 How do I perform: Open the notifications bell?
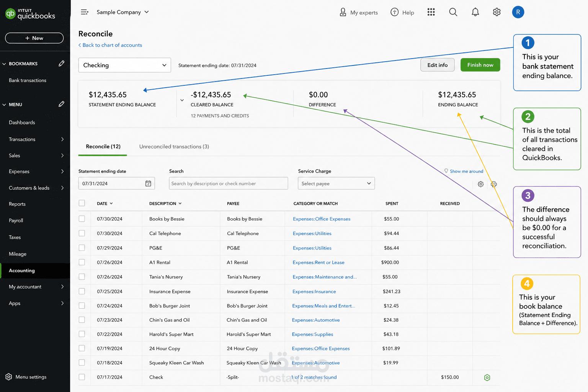pyautogui.click(x=475, y=12)
